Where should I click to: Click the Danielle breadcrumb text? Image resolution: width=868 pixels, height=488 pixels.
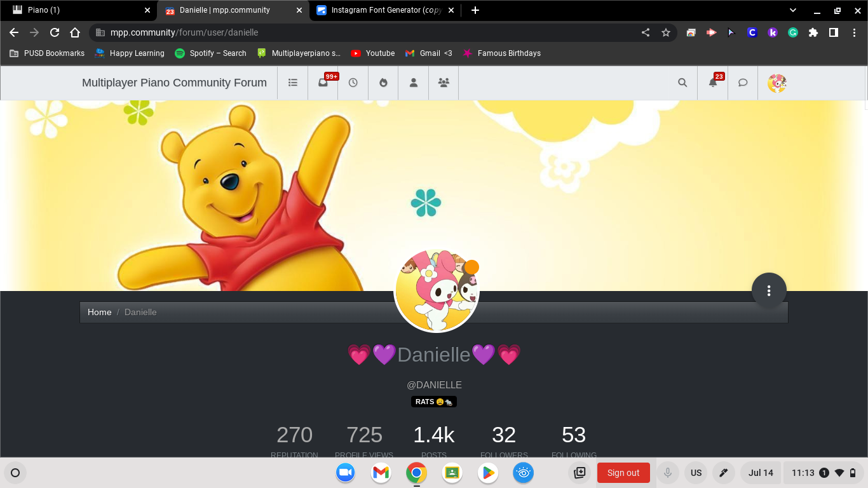140,312
